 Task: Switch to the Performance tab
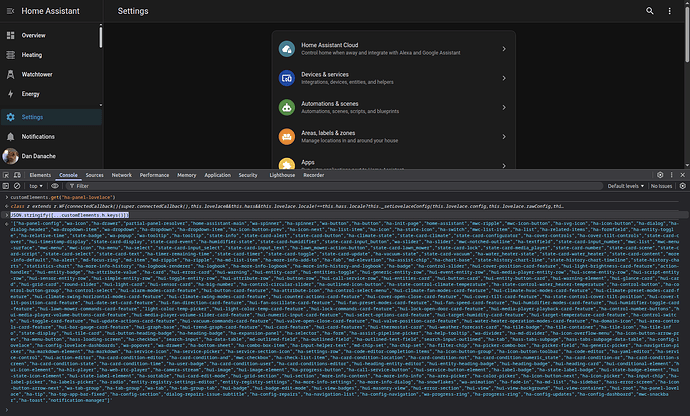(x=154, y=175)
